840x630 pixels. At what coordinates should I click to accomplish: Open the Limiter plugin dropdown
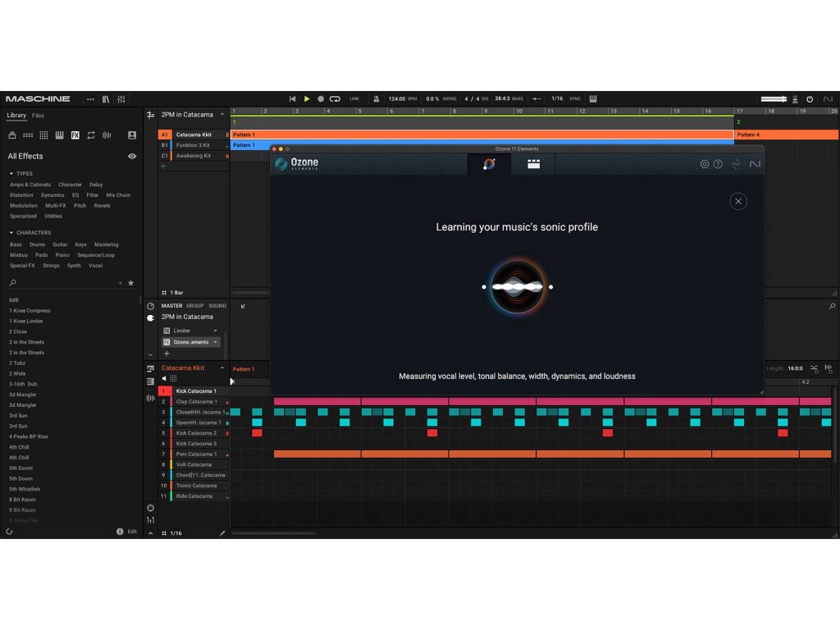pyautogui.click(x=216, y=331)
